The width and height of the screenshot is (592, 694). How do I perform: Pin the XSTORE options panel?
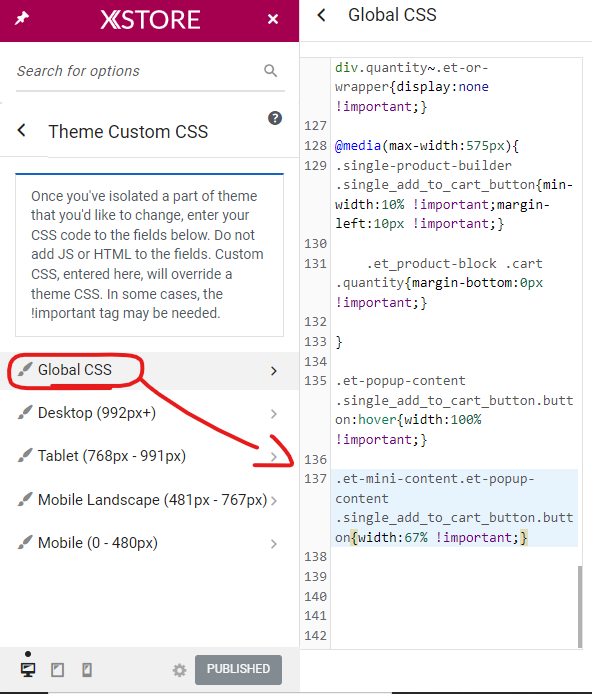click(22, 19)
